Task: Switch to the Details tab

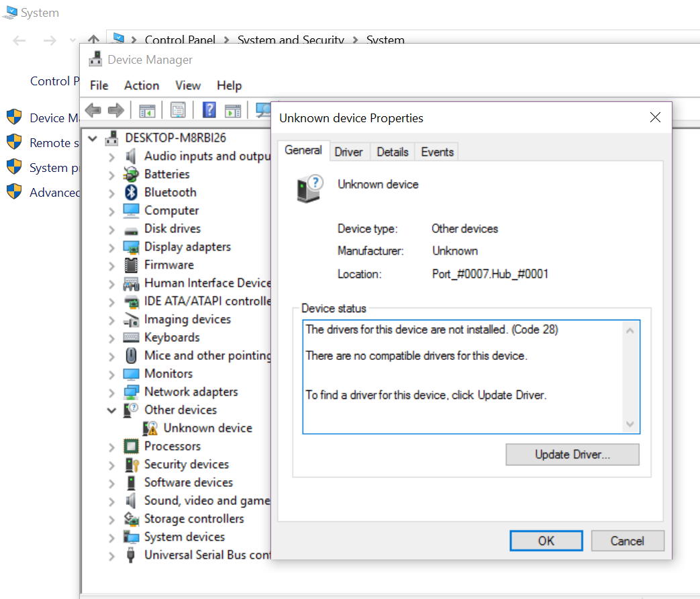Action: point(393,152)
